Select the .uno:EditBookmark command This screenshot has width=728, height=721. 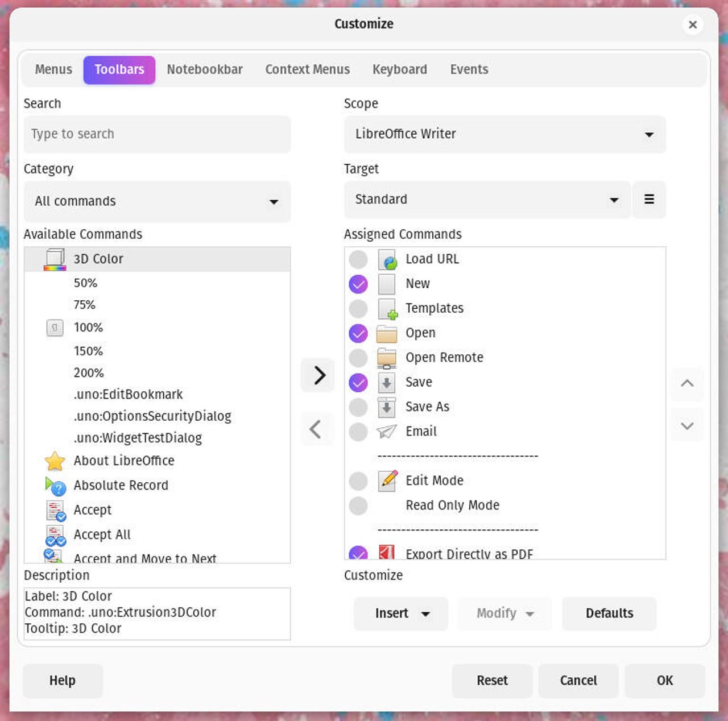pos(158,395)
